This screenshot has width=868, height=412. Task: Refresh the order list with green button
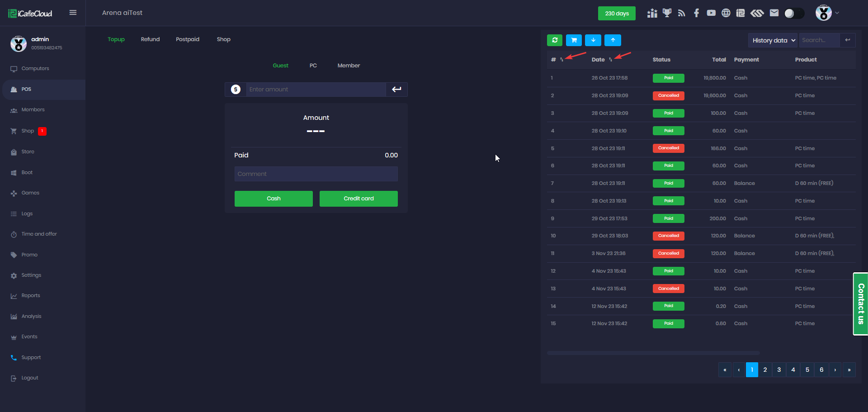point(555,40)
